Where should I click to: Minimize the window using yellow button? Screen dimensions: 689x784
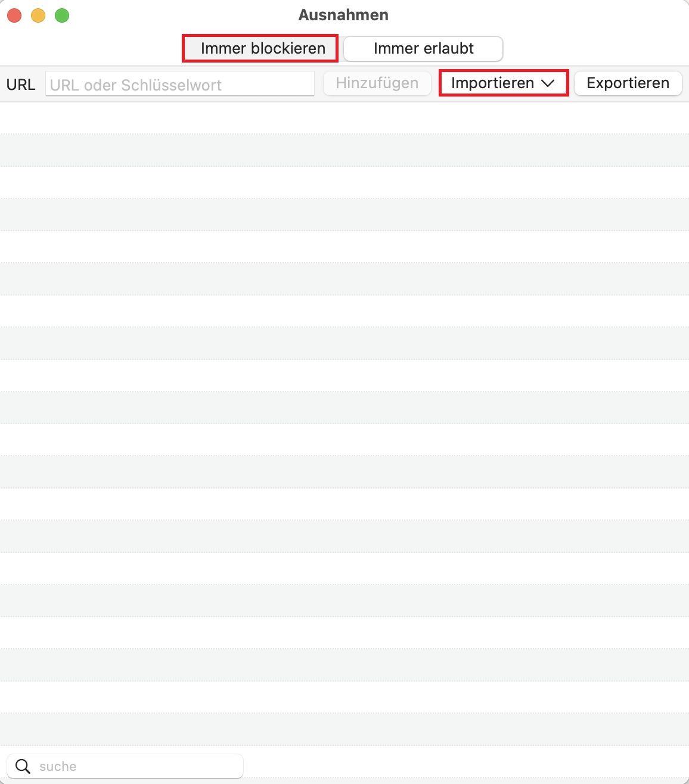click(x=38, y=15)
